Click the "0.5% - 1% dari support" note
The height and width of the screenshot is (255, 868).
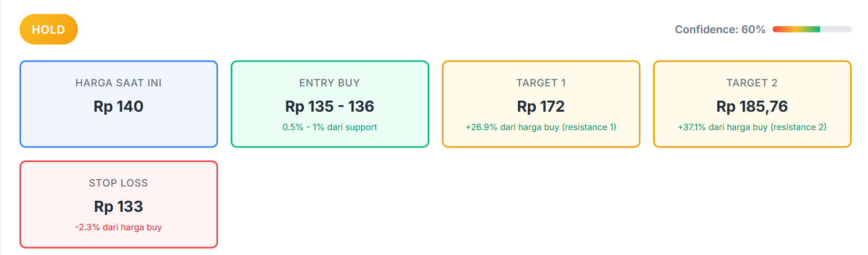pos(330,127)
